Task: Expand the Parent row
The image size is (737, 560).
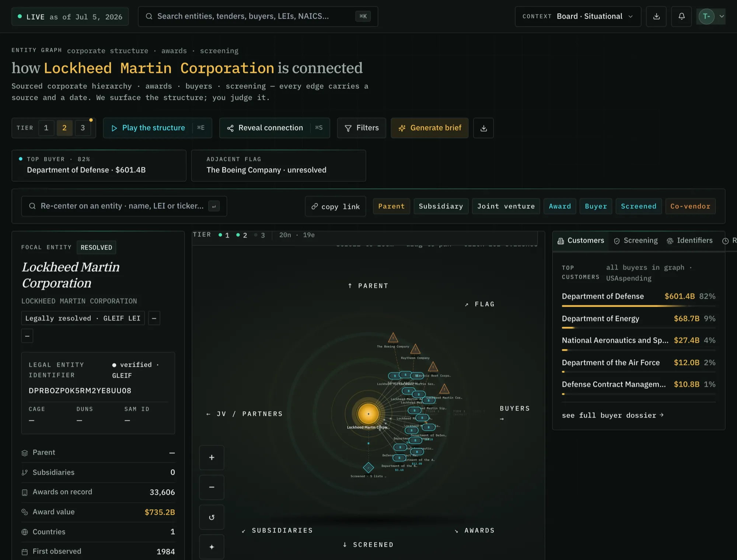Action: coord(98,452)
